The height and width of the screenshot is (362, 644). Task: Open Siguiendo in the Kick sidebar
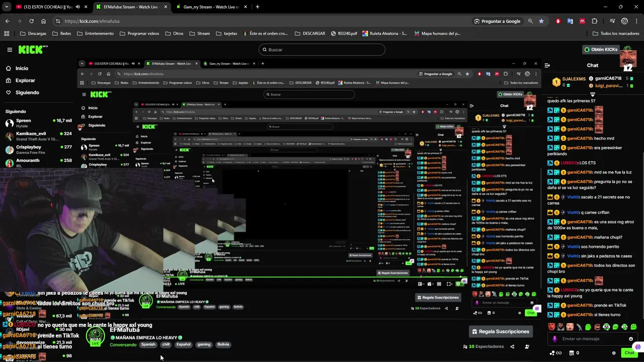pyautogui.click(x=23, y=93)
